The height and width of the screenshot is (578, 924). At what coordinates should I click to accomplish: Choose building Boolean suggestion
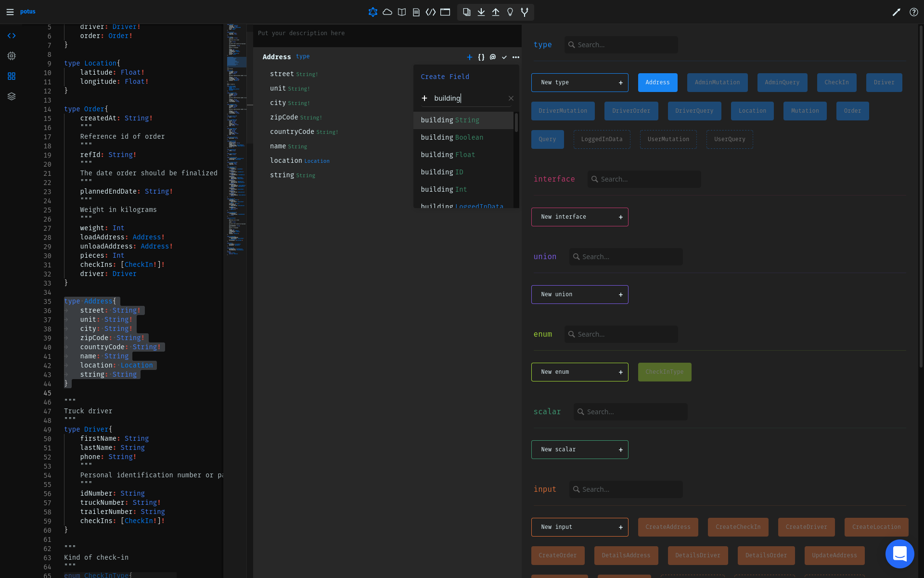coord(463,137)
